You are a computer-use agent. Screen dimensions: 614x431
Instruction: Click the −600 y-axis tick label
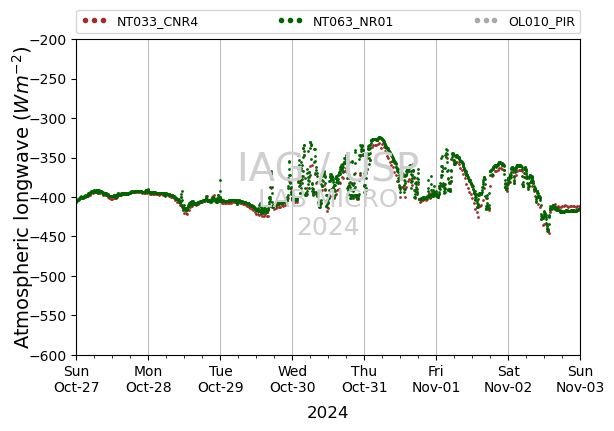(49, 355)
